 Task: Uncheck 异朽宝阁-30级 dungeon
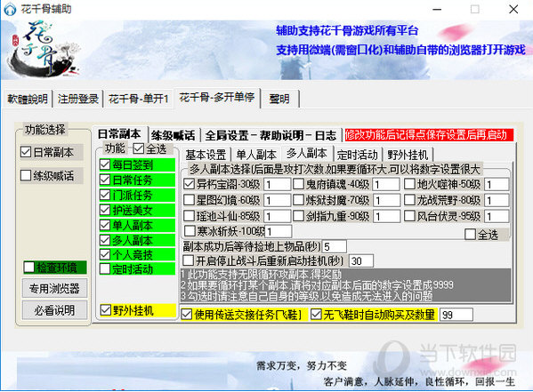[189, 184]
